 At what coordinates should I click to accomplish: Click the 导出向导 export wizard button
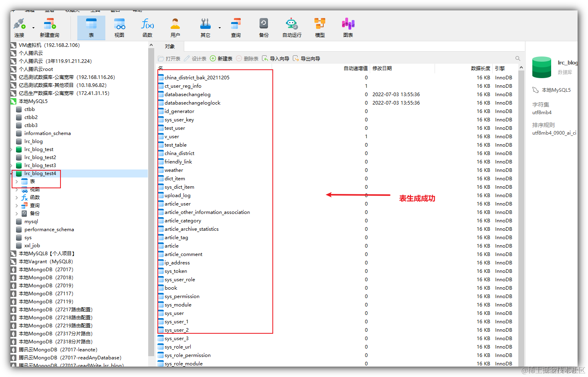(306, 58)
